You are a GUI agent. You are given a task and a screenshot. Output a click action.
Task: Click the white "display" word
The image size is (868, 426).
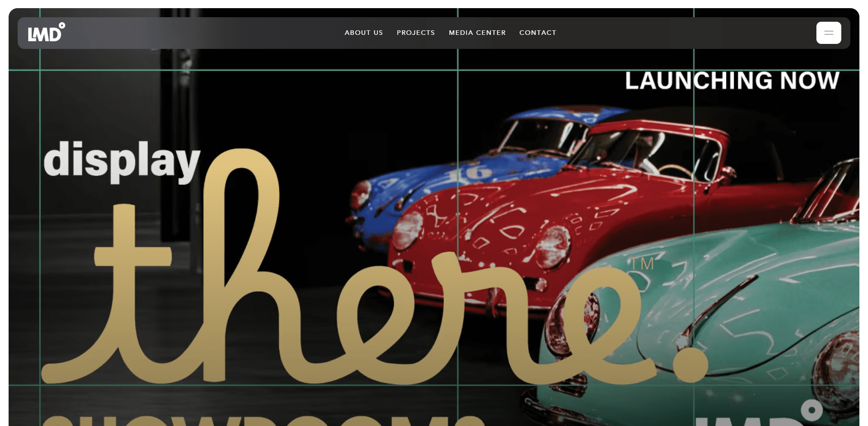pos(122,160)
